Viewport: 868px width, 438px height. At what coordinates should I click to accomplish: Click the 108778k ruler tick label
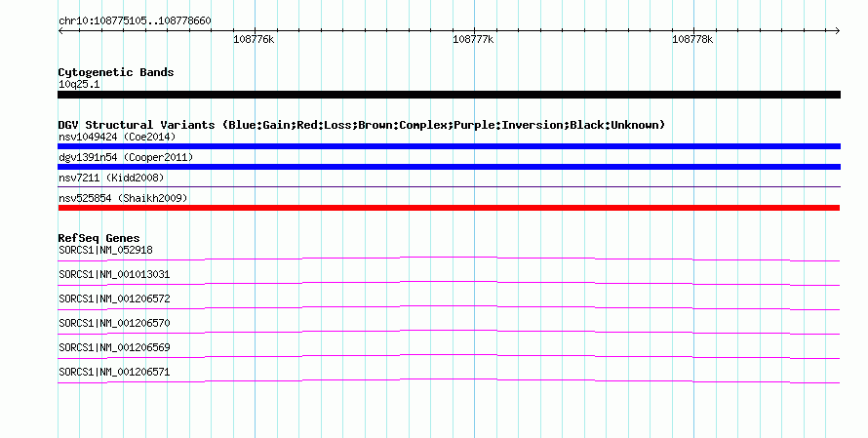coord(692,39)
